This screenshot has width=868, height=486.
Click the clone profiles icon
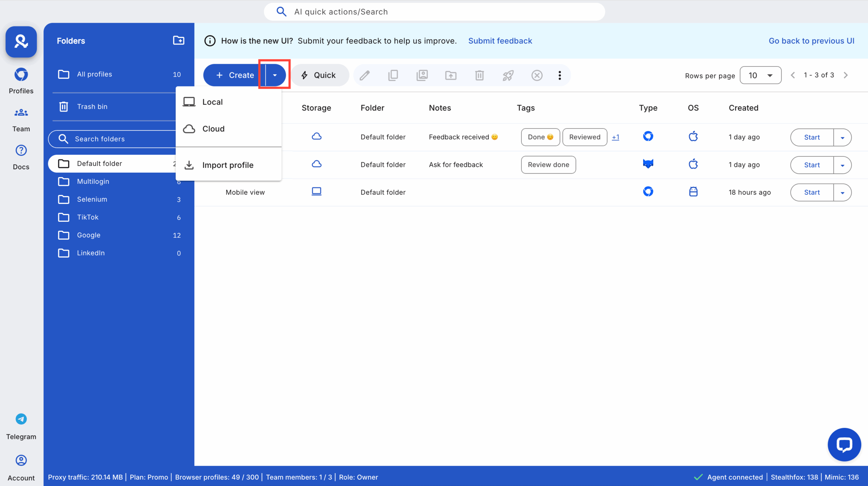coord(393,75)
